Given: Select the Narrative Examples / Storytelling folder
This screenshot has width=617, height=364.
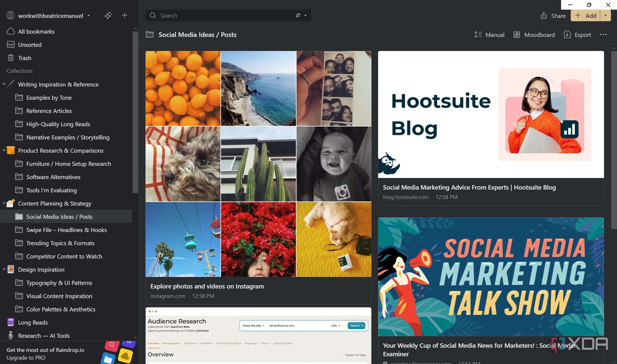Looking at the screenshot, I should pos(66,137).
